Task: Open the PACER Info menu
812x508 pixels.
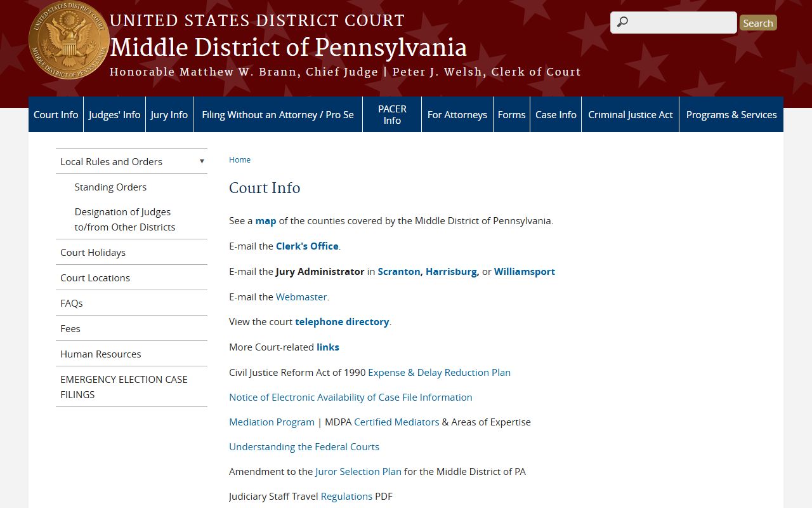Action: pos(392,114)
